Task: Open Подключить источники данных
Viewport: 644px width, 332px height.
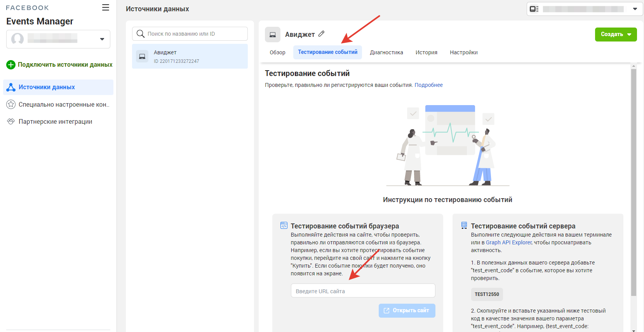Action: click(59, 65)
